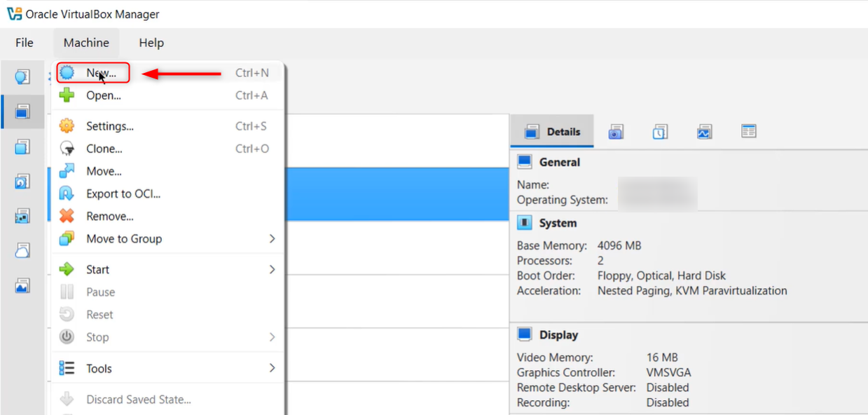Choose New... from the Machine menu
The image size is (868, 415).
tap(167, 73)
